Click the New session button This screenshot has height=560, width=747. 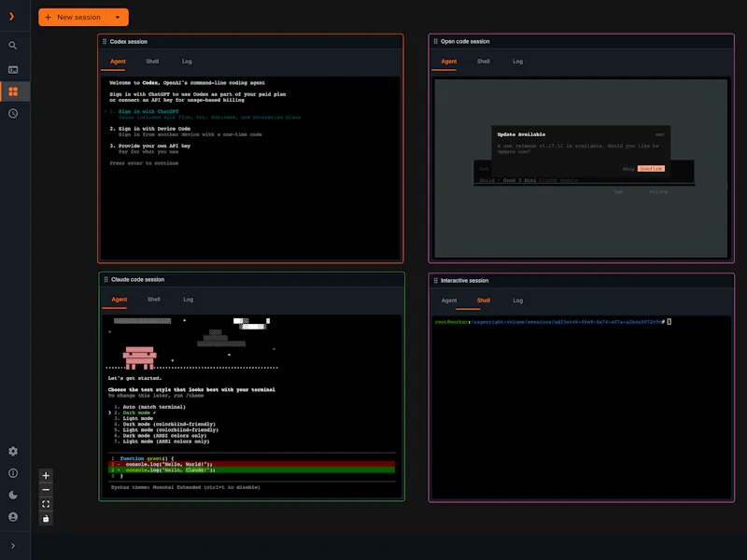coord(73,17)
